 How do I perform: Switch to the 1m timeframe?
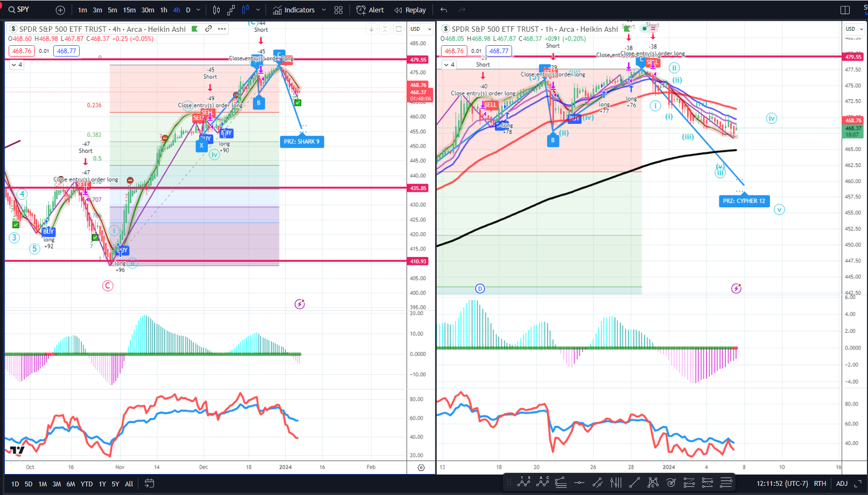click(82, 10)
